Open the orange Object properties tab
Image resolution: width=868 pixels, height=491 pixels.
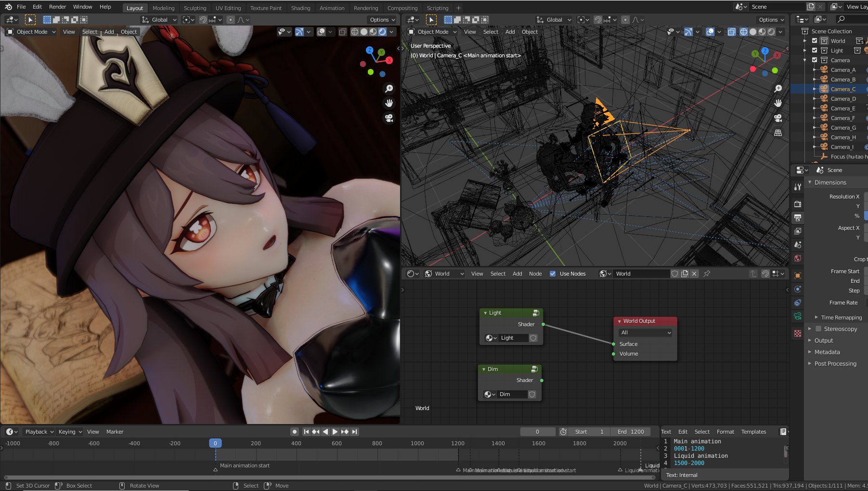798,276
